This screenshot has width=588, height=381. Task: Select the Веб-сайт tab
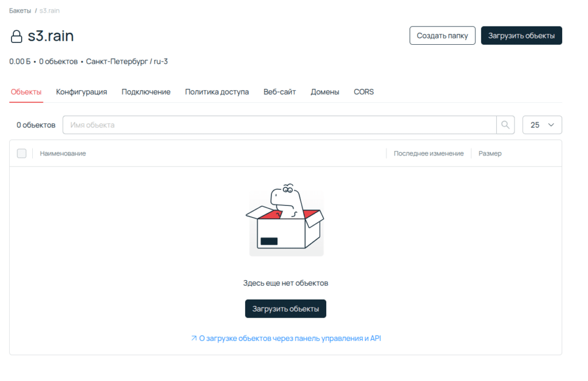(280, 92)
